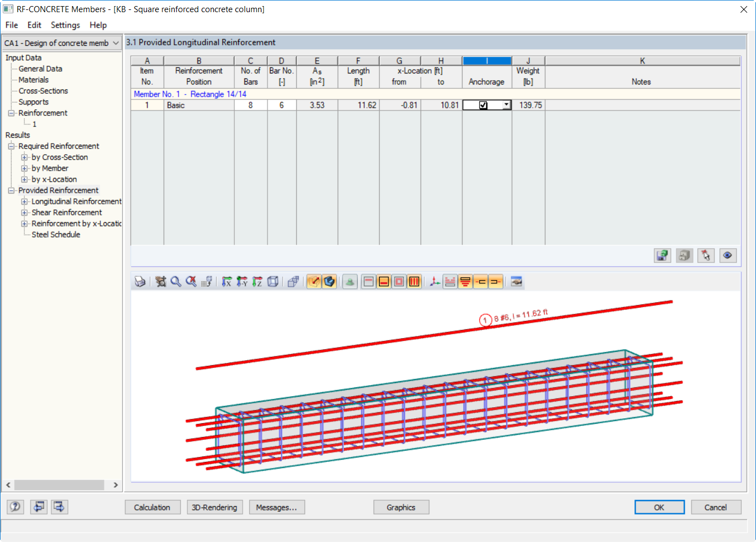
Task: Set view in X direction
Action: 227,282
